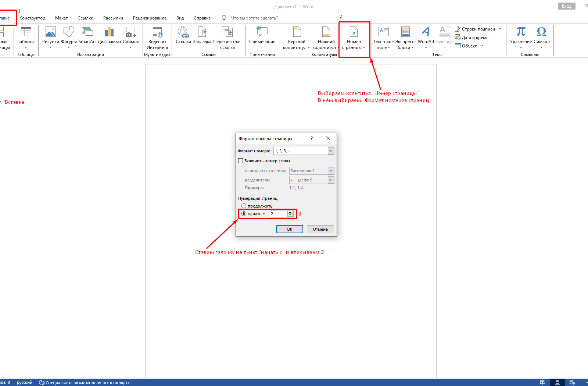Click the Диаграмма chart icon

pyautogui.click(x=109, y=32)
